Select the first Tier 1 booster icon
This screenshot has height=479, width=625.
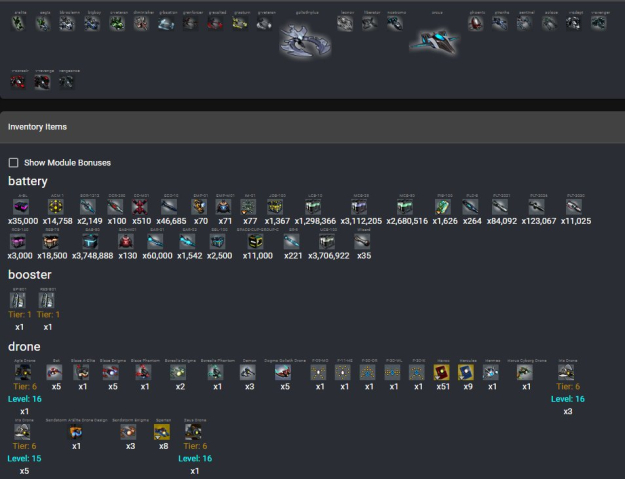pos(19,299)
